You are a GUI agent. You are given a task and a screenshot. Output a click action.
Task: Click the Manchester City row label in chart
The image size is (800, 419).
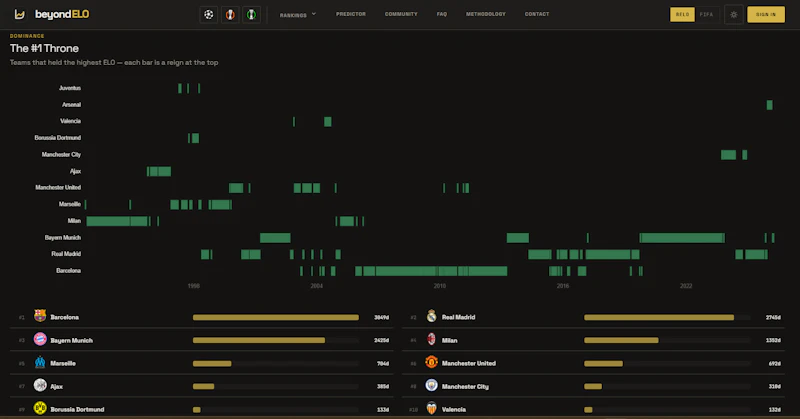click(x=61, y=154)
